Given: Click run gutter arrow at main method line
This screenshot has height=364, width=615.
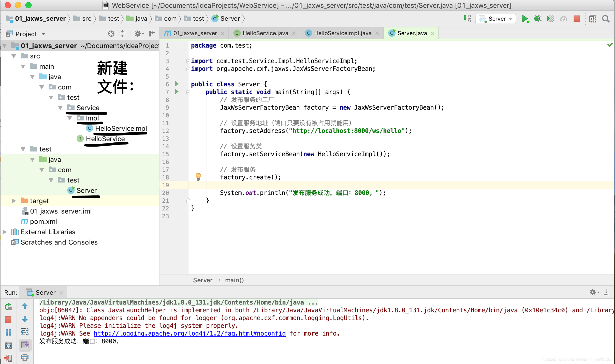Looking at the screenshot, I should coord(177,92).
